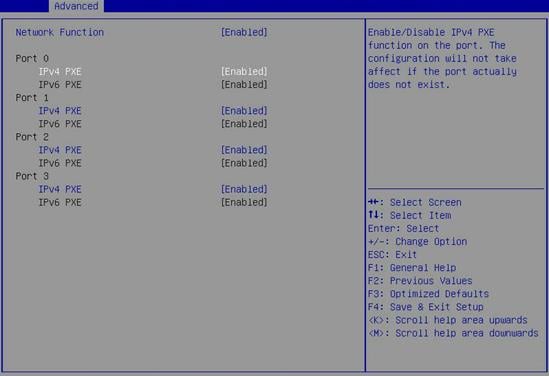This screenshot has height=376, width=549.
Task: Click the Port 3 heading
Action: (x=32, y=176)
